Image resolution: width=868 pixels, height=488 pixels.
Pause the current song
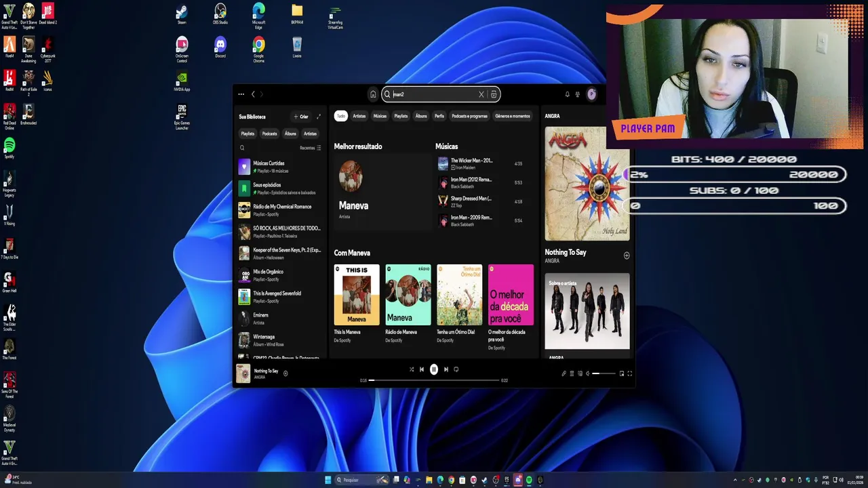click(x=434, y=369)
